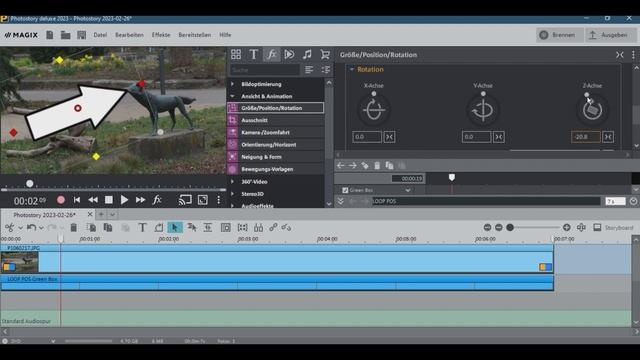
Task: Copy keyframe using the copy icon
Action: (389, 165)
